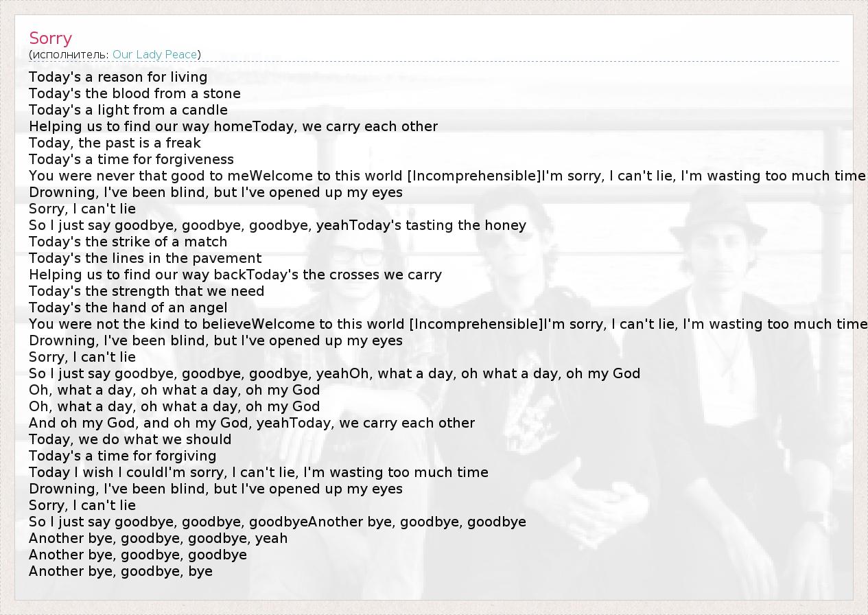Click the lyric "Today's the hand of an angel"
868x615 pixels.
(x=128, y=307)
